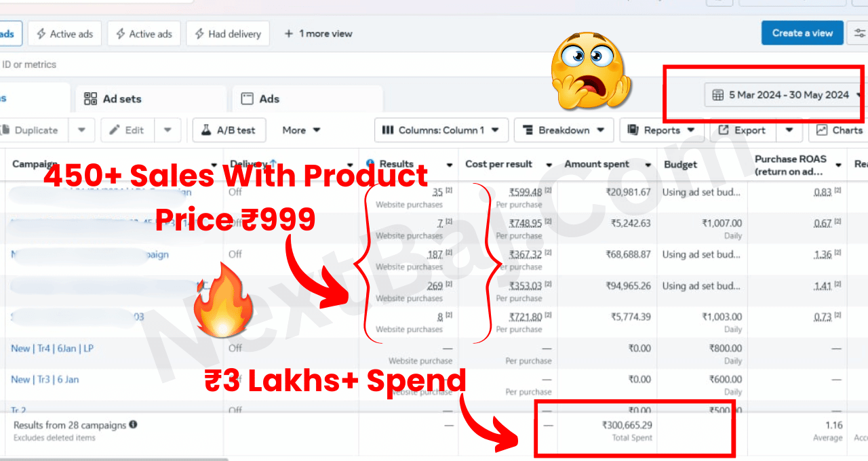Click the calendar icon in date range
The image size is (868, 461).
(717, 95)
